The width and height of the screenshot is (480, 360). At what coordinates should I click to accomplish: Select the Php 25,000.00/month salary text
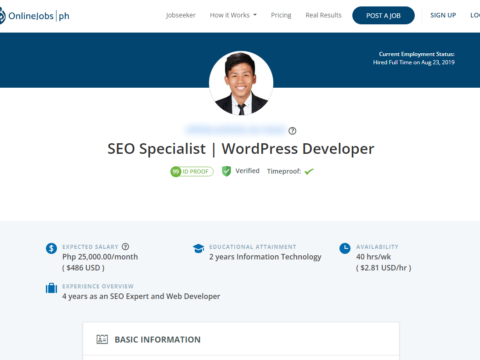pos(100,257)
